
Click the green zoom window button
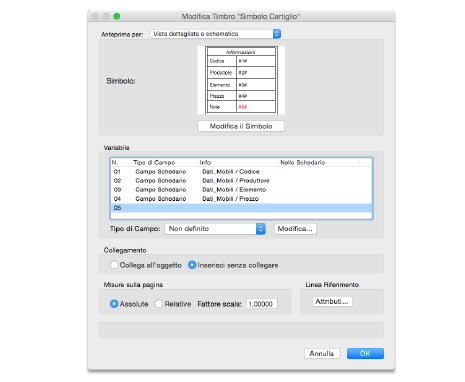coord(117,16)
